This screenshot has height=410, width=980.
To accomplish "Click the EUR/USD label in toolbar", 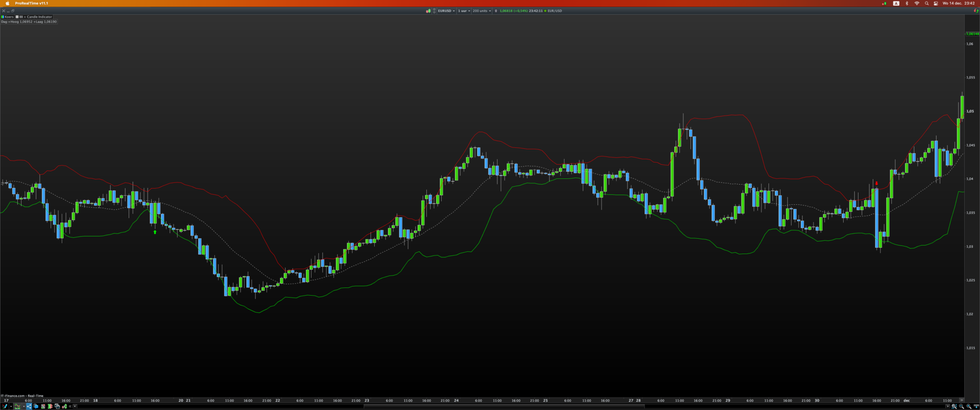I will pyautogui.click(x=555, y=11).
